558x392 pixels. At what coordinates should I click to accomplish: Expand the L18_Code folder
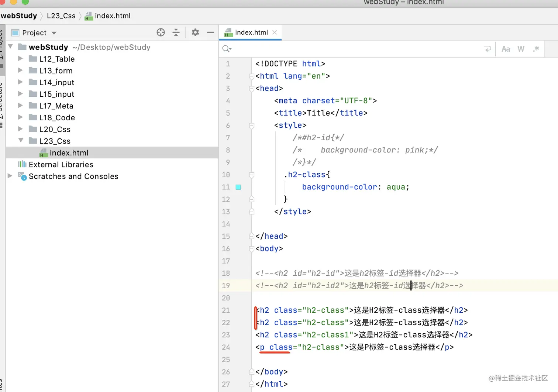[x=21, y=117]
